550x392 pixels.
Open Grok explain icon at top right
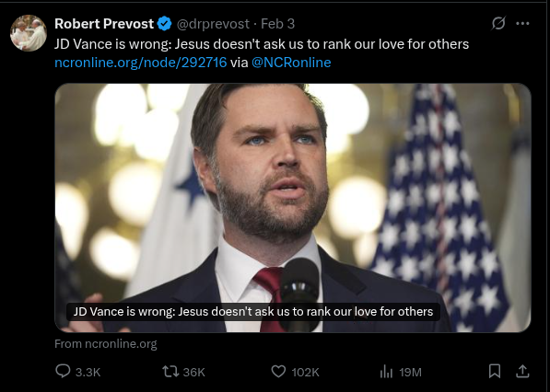pyautogui.click(x=498, y=24)
